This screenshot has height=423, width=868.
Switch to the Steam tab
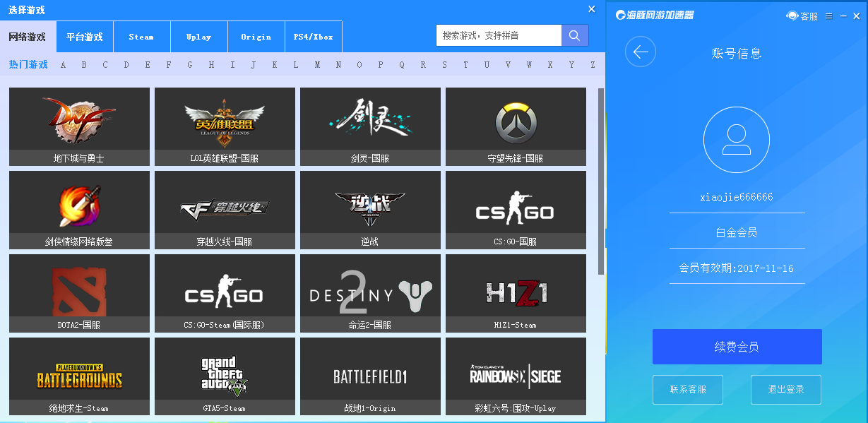click(x=141, y=35)
